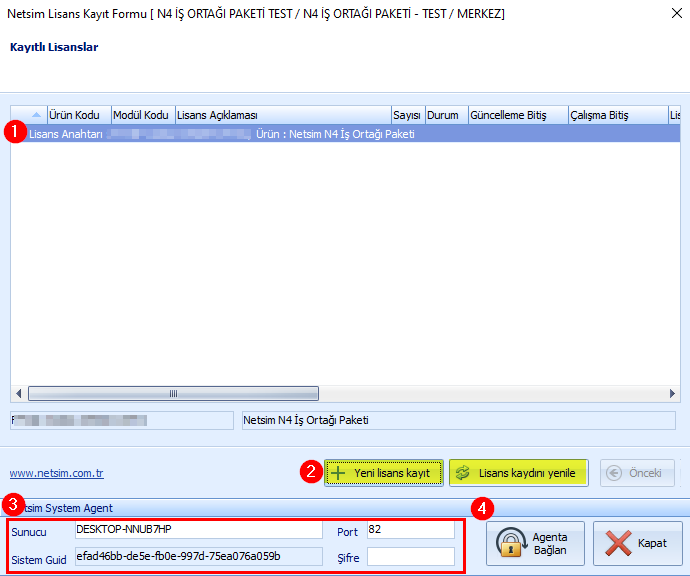Sort by Modül Kodu column header
Screen dimensions: 690x576
[142, 115]
